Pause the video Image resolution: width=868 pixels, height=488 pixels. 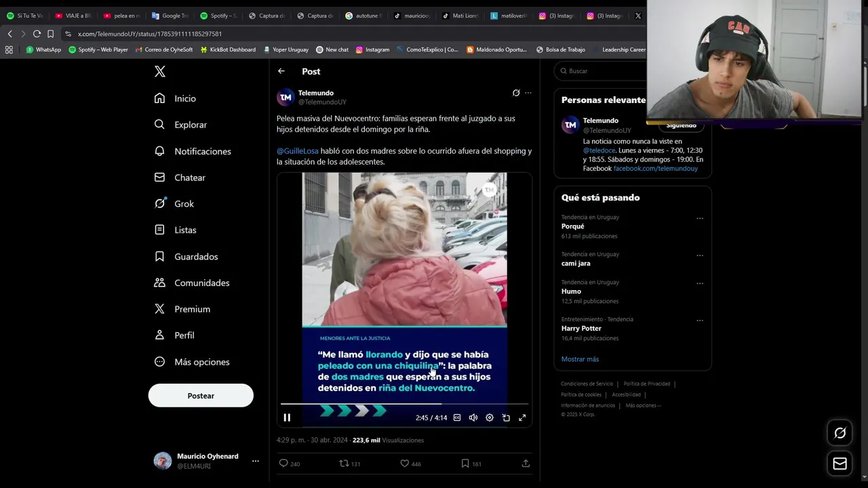click(x=287, y=418)
